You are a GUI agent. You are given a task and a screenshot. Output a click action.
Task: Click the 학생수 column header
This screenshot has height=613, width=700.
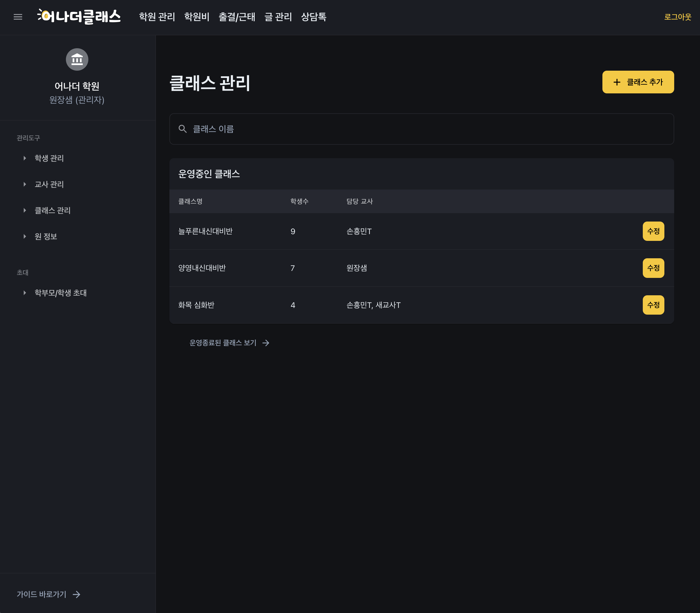299,201
